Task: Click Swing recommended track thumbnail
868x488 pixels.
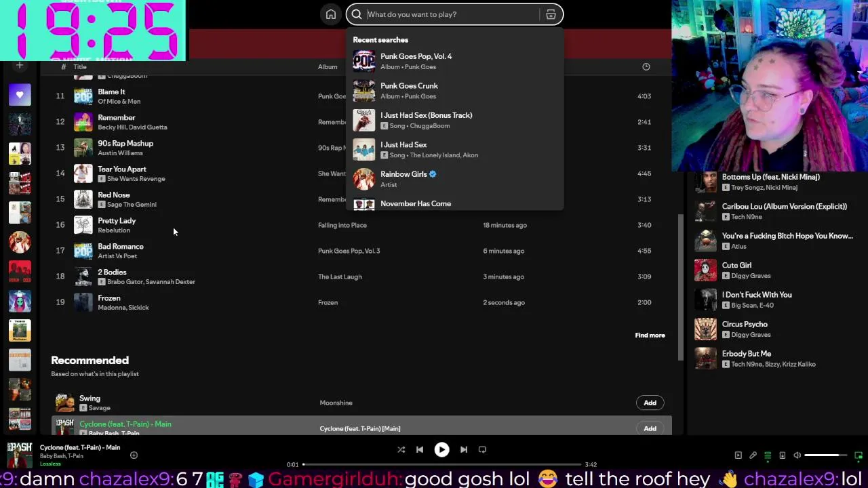Action: tap(64, 403)
